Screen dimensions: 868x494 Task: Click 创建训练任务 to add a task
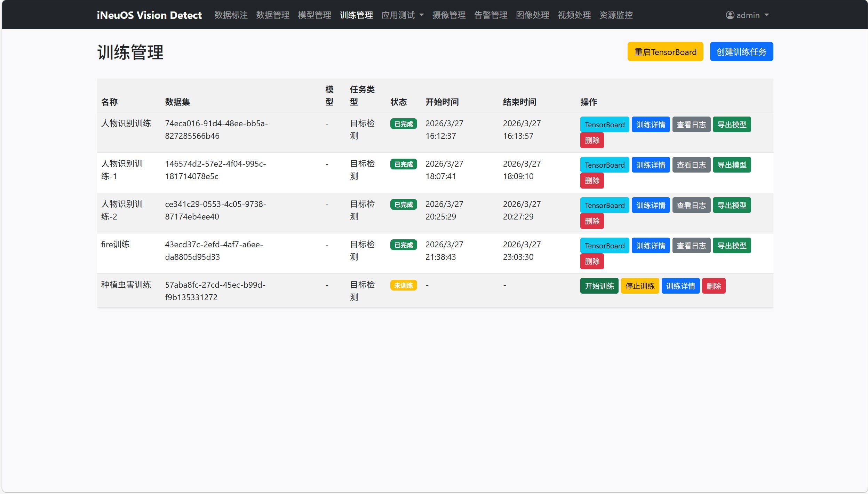point(741,52)
